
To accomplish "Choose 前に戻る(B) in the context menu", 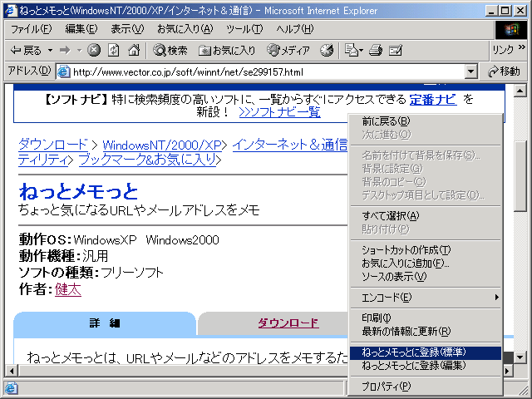I will [426, 121].
